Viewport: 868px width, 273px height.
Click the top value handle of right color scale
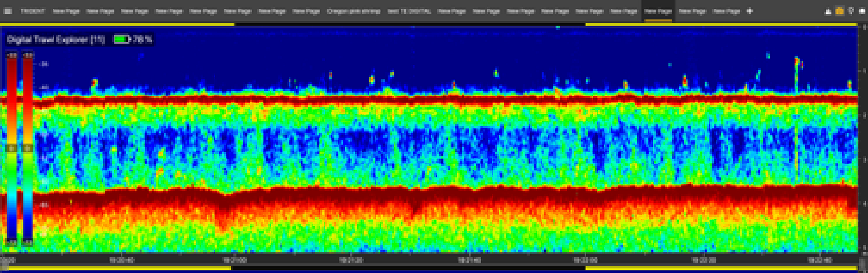pyautogui.click(x=27, y=55)
